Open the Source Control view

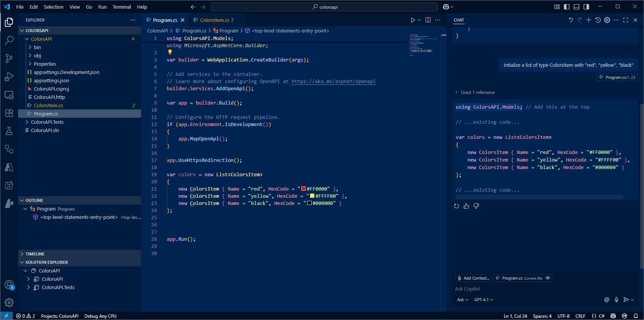(x=9, y=58)
